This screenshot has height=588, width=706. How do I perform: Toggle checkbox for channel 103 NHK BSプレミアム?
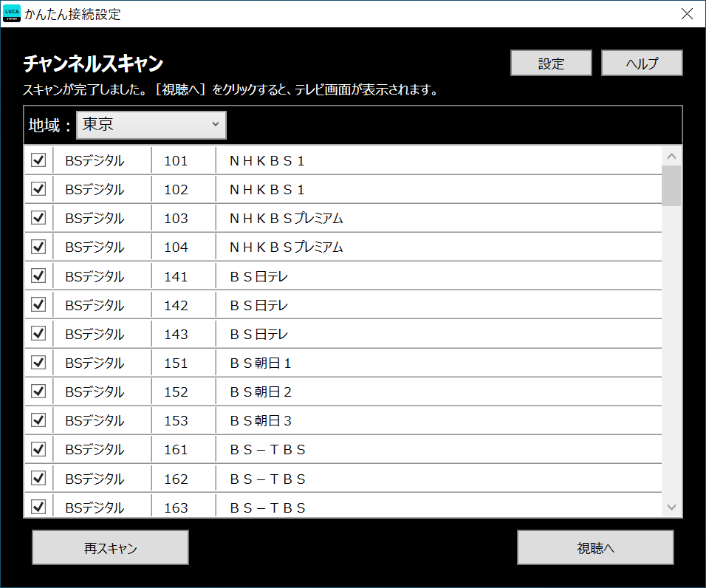tap(38, 218)
